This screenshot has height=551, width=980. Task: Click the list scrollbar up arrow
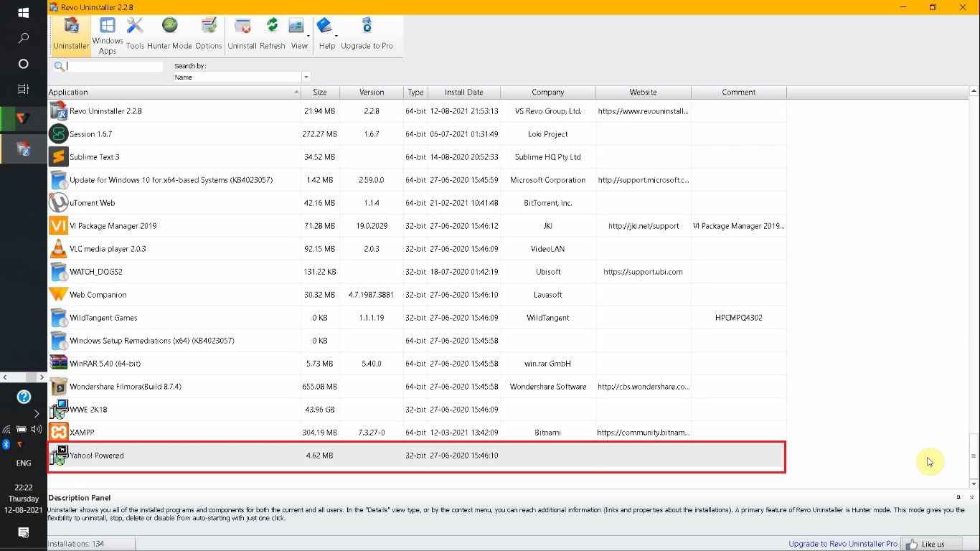pyautogui.click(x=974, y=92)
